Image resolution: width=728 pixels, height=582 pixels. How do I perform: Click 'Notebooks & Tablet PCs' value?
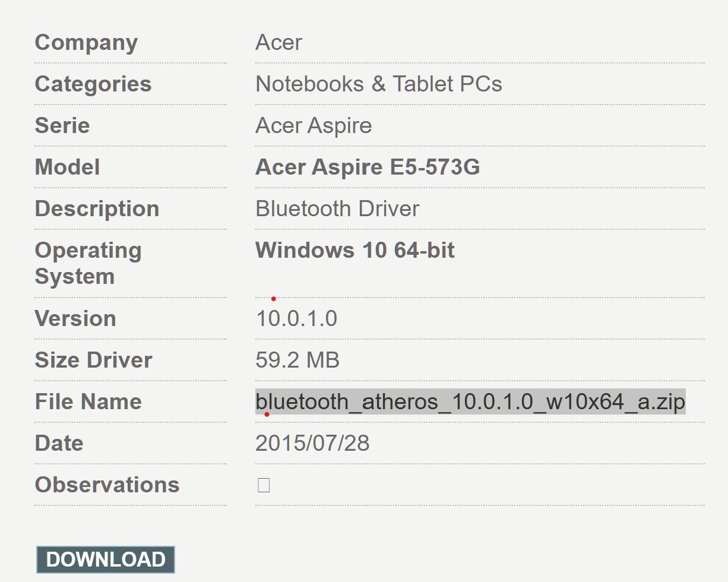point(379,84)
